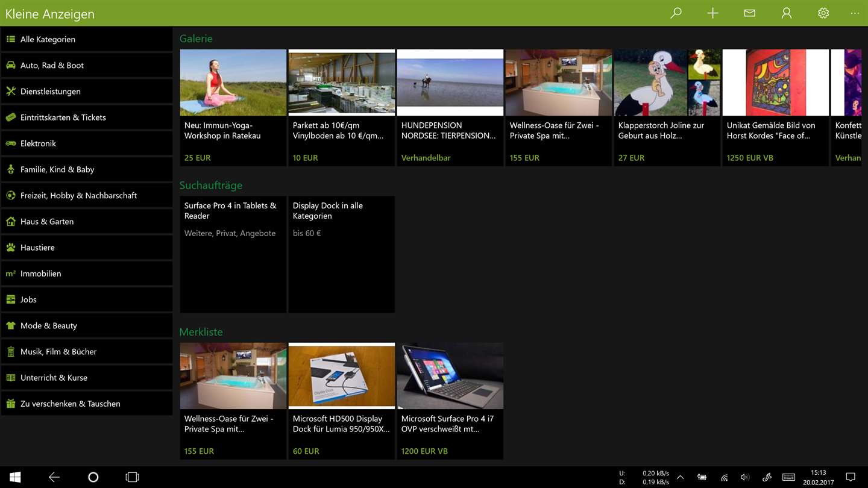Screen dimensions: 868x488
Task: Open the Windows Start button
Action: click(x=15, y=477)
